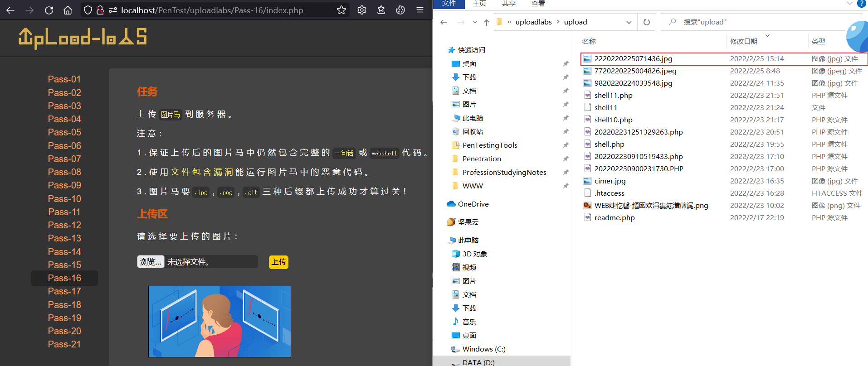Click the OneDrive cloud icon
The width and height of the screenshot is (868, 366).
pyautogui.click(x=451, y=204)
